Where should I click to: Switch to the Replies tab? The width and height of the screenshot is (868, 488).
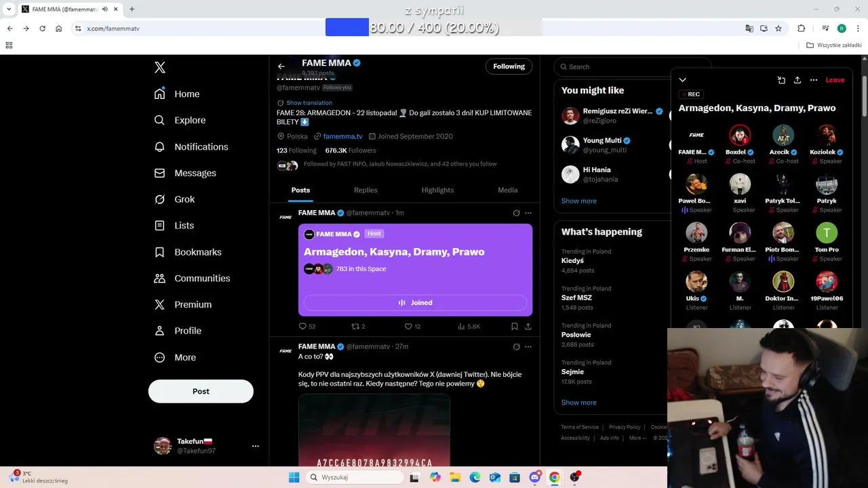coord(366,190)
